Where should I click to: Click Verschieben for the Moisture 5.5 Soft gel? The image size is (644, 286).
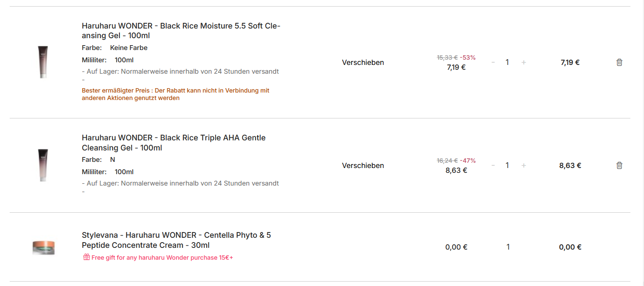363,62
